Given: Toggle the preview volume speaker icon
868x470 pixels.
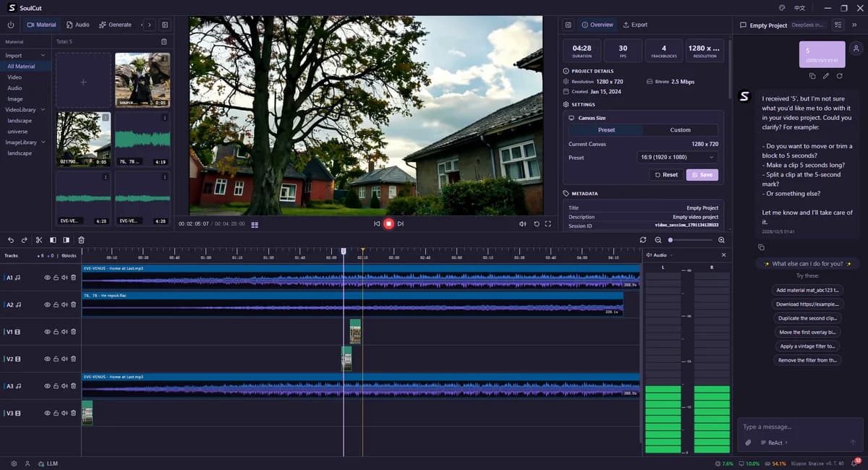Looking at the screenshot, I should [523, 224].
